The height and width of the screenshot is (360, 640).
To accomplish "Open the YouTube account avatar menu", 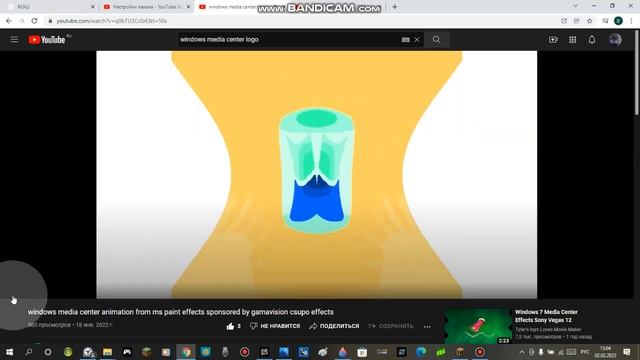I will tap(615, 40).
